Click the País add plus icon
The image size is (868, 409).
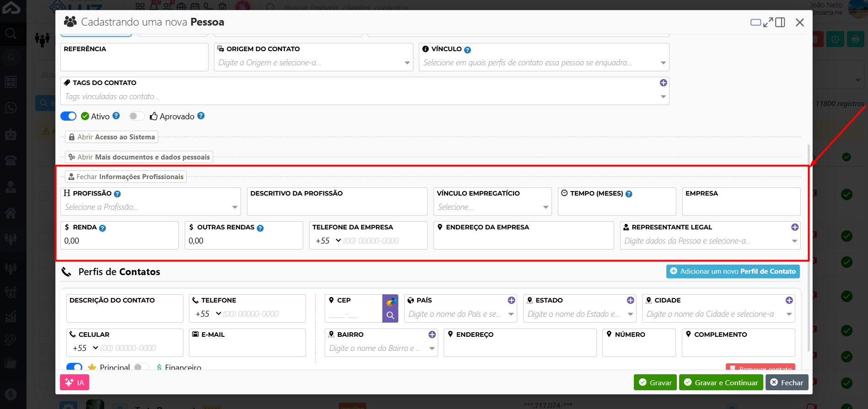coord(511,300)
